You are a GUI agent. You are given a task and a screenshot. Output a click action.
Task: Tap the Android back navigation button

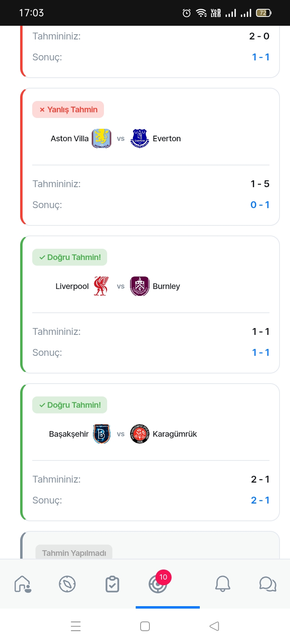coord(214,626)
